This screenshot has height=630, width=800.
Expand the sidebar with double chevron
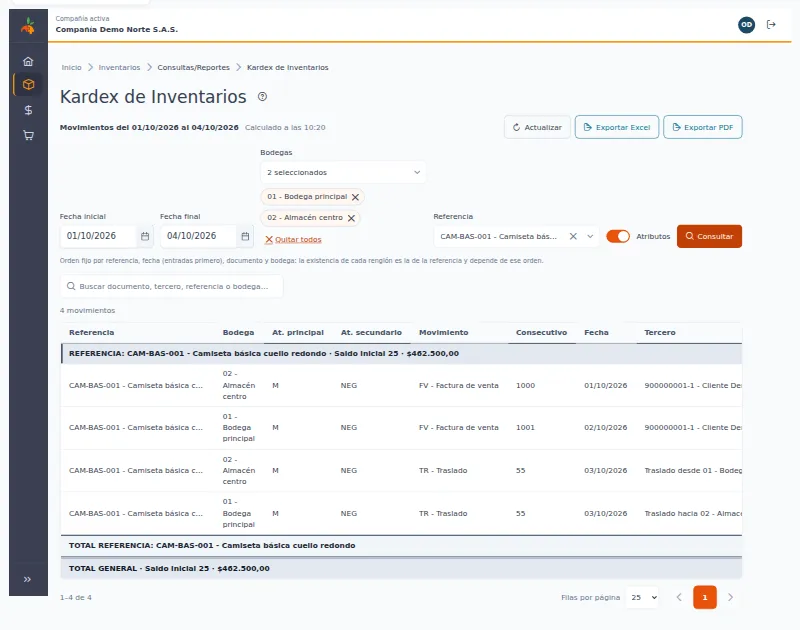[28, 579]
